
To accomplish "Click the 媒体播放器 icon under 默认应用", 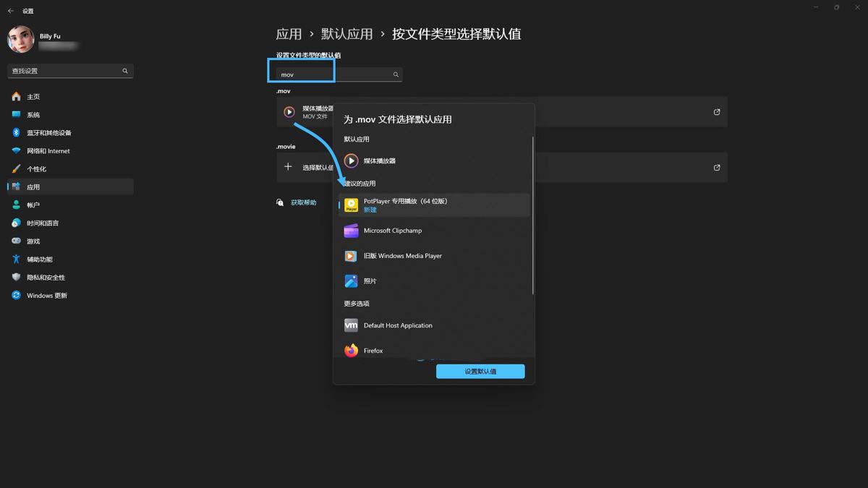I will click(x=351, y=161).
